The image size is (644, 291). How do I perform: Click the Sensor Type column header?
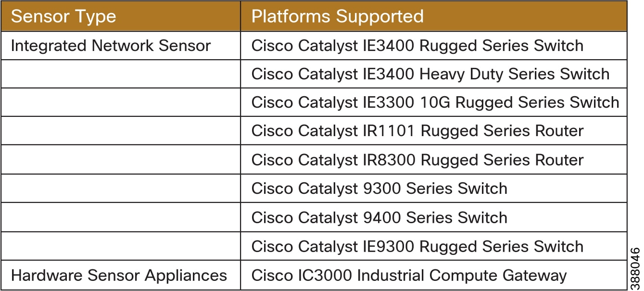(120, 16)
